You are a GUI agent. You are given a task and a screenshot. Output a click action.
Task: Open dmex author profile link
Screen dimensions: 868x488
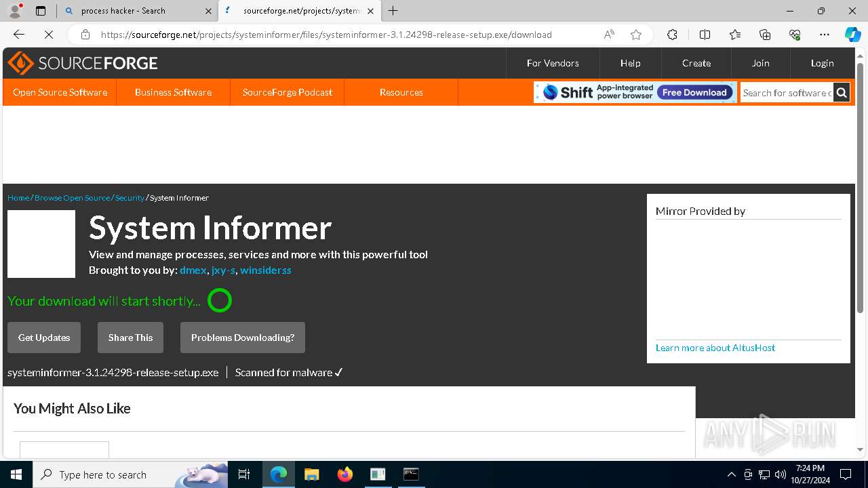(193, 270)
